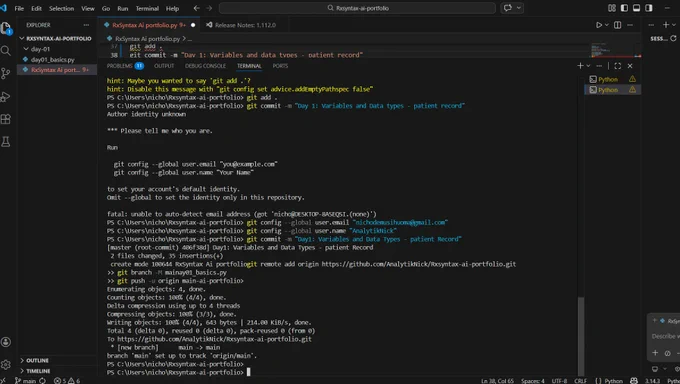Viewport: 680px width, 384px height.
Task: Expand the OUTLINE section
Action: (56, 361)
